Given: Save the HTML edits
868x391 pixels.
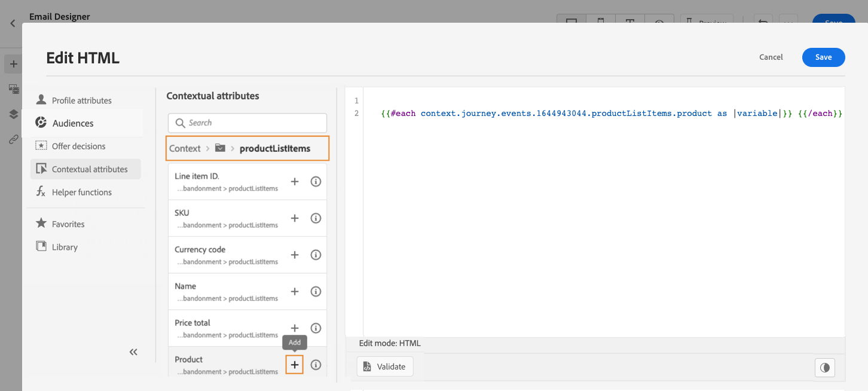Looking at the screenshot, I should pos(823,57).
